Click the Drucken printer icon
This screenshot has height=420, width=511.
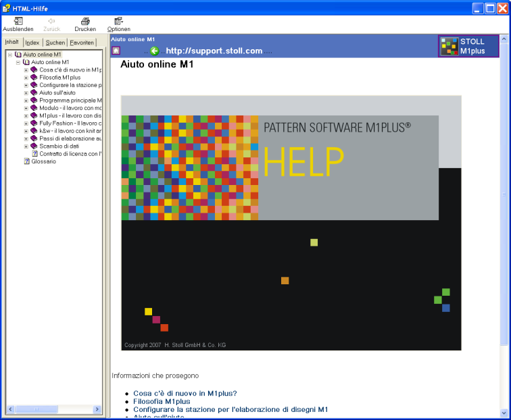click(x=85, y=22)
